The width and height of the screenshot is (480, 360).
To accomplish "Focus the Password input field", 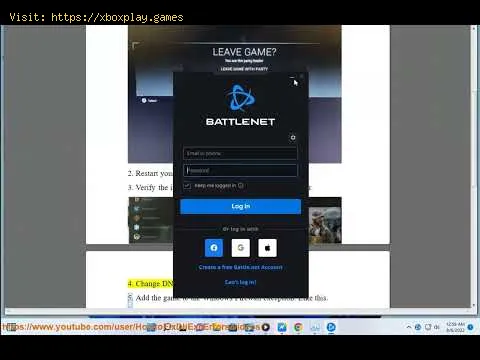I will (240, 170).
